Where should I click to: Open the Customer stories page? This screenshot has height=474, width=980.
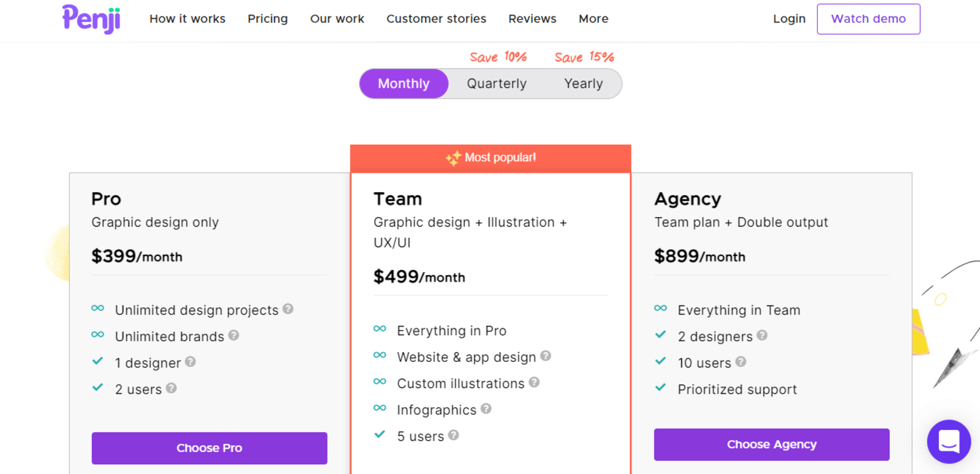[x=436, y=19]
